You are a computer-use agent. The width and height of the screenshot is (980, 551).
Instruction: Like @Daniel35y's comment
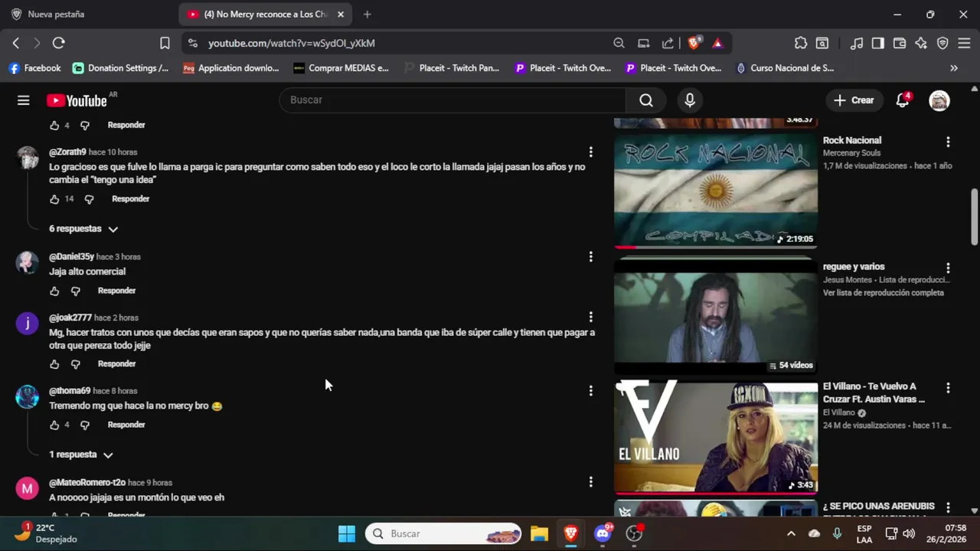click(x=54, y=291)
